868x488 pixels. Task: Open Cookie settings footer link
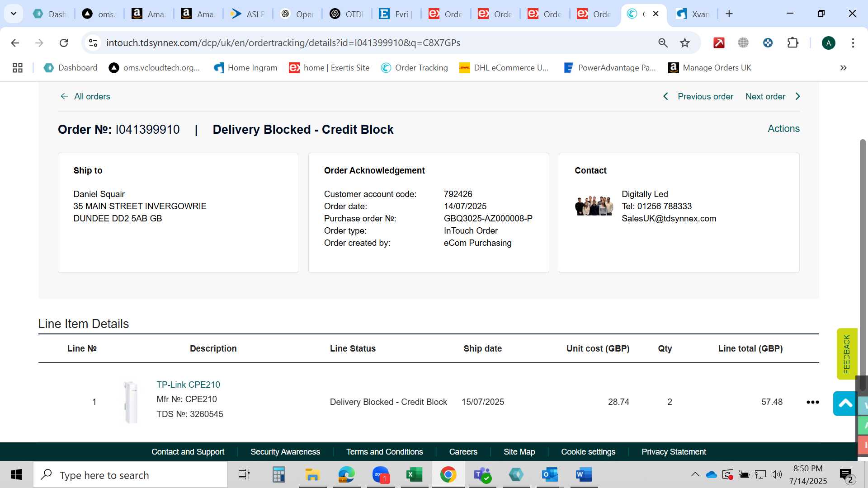pos(588,452)
